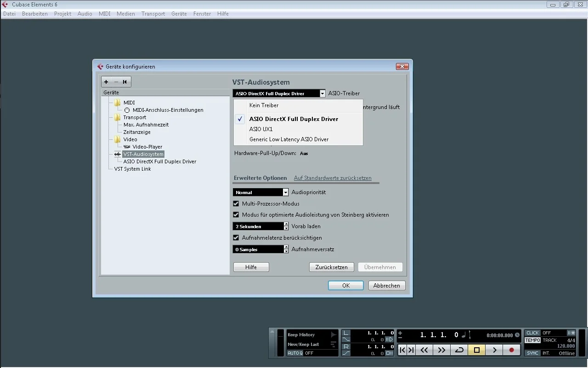Open the Transport menu in menu bar
588x368 pixels.
coord(153,14)
